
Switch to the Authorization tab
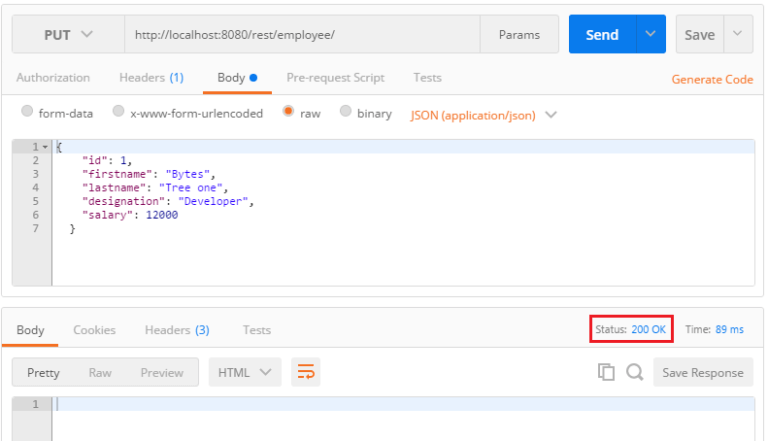coord(53,78)
